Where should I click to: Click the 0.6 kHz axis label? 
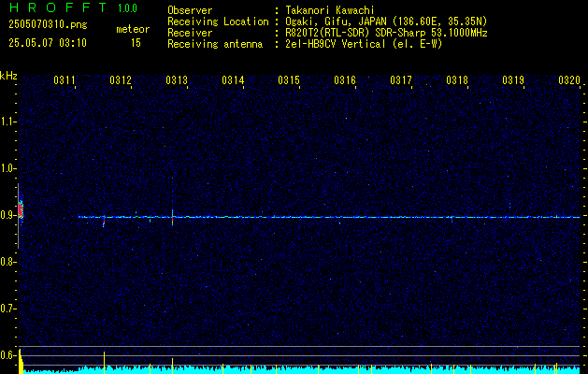(x=7, y=355)
